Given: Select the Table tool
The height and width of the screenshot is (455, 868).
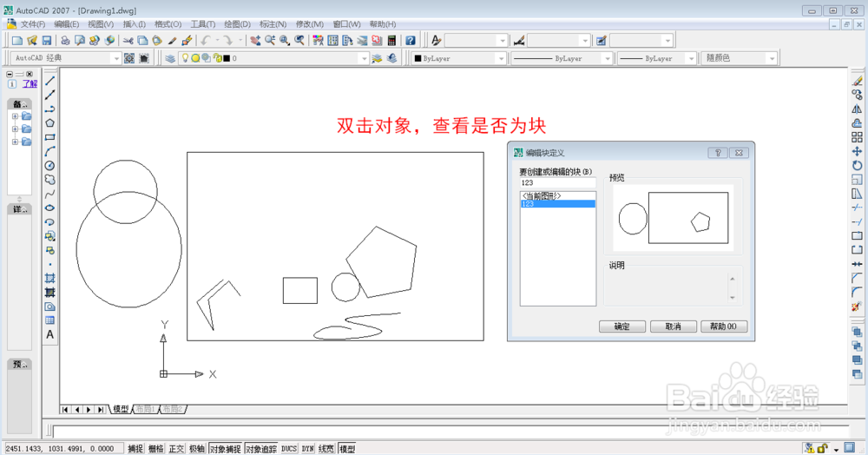Looking at the screenshot, I should point(49,320).
